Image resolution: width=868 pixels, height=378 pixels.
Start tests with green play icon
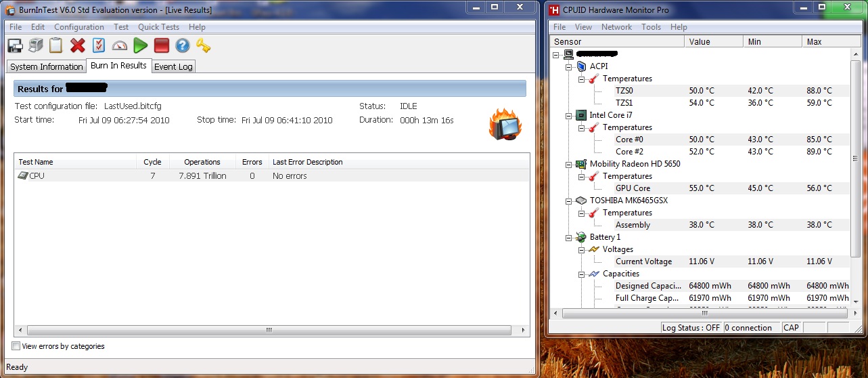tap(140, 45)
